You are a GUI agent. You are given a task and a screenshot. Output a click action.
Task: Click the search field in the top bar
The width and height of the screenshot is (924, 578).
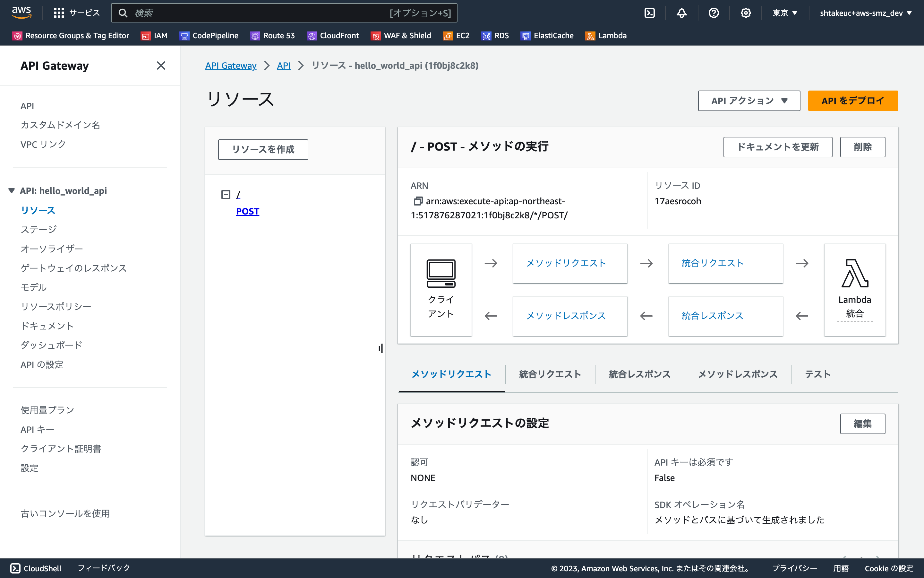(x=284, y=13)
